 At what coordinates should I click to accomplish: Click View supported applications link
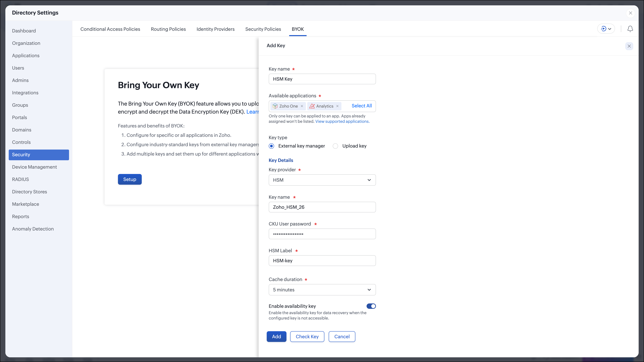click(x=342, y=121)
